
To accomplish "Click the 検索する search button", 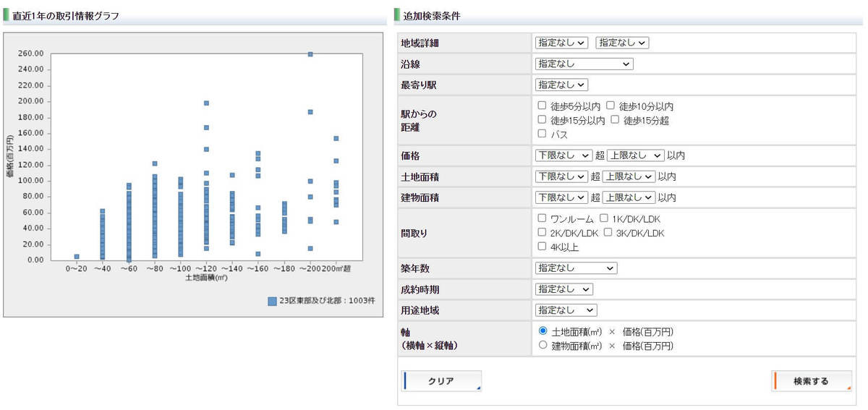I will pyautogui.click(x=811, y=381).
